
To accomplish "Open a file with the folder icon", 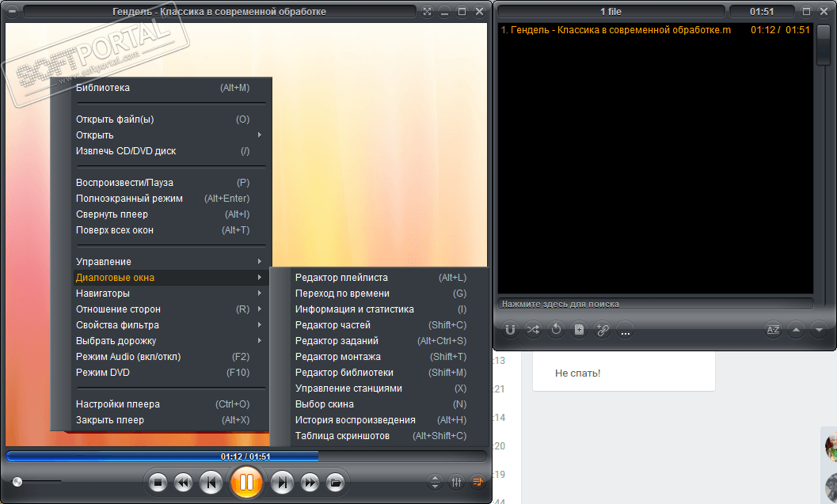I will tap(335, 483).
